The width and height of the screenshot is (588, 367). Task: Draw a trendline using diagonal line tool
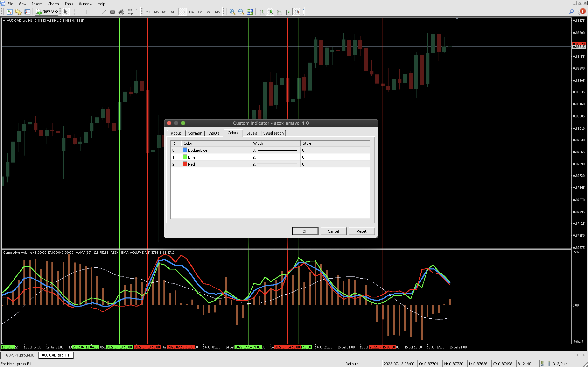(x=104, y=12)
